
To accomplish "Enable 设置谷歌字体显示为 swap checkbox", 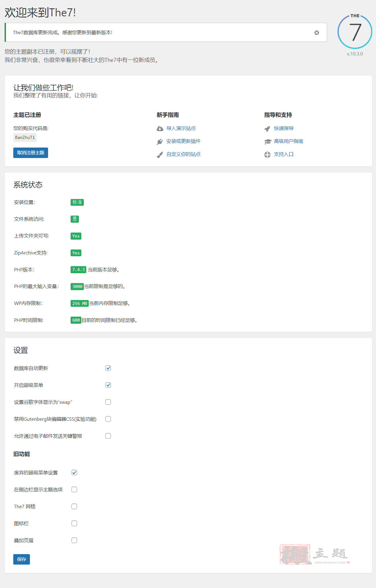I will point(108,402).
